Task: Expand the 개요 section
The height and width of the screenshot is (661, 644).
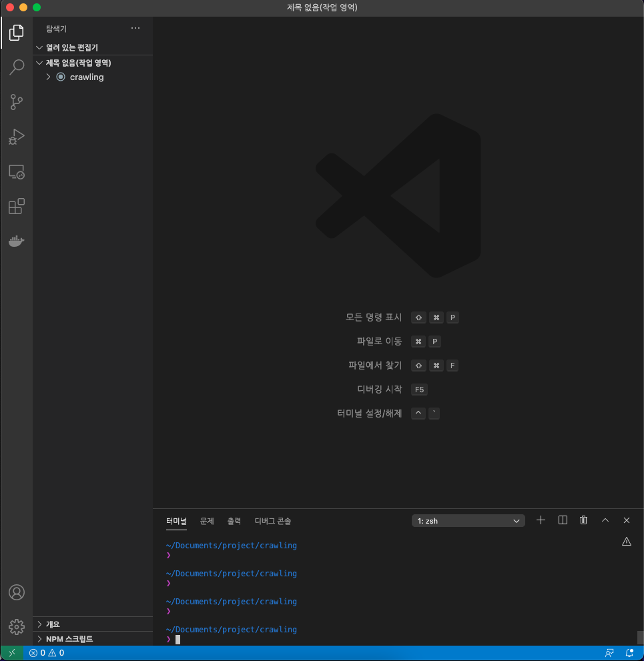Action: pyautogui.click(x=93, y=624)
